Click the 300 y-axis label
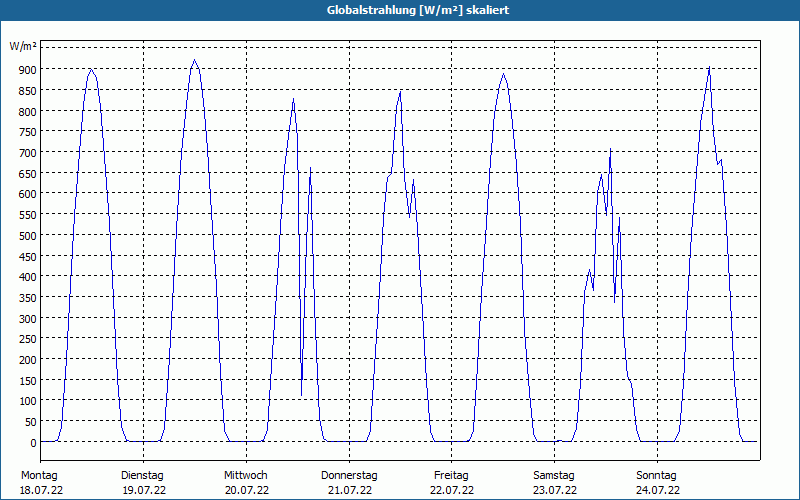This screenshot has height=500, width=800. pos(28,319)
